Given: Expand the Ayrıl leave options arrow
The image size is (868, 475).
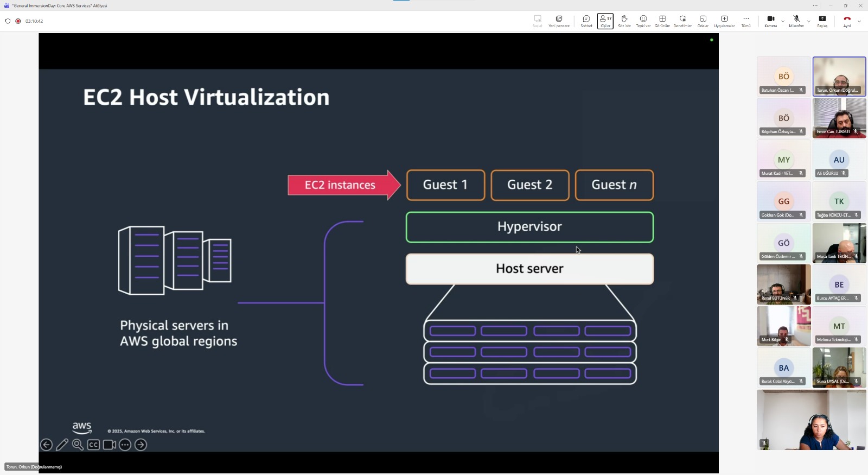Looking at the screenshot, I should (x=859, y=21).
